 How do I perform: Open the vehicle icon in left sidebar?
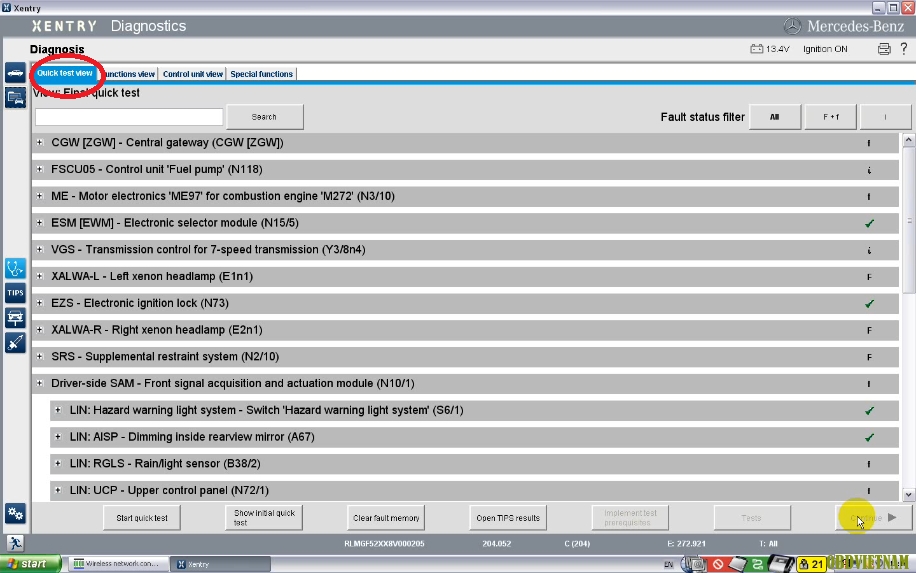click(15, 73)
